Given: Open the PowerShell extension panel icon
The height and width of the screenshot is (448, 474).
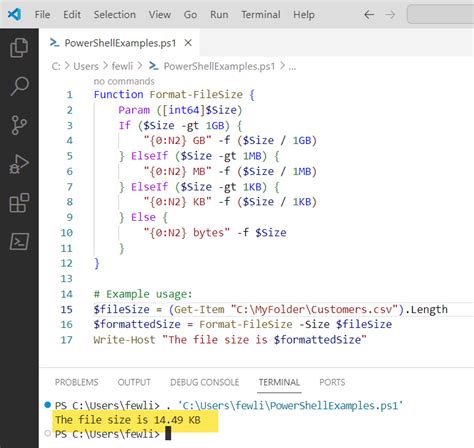Looking at the screenshot, I should 19,241.
